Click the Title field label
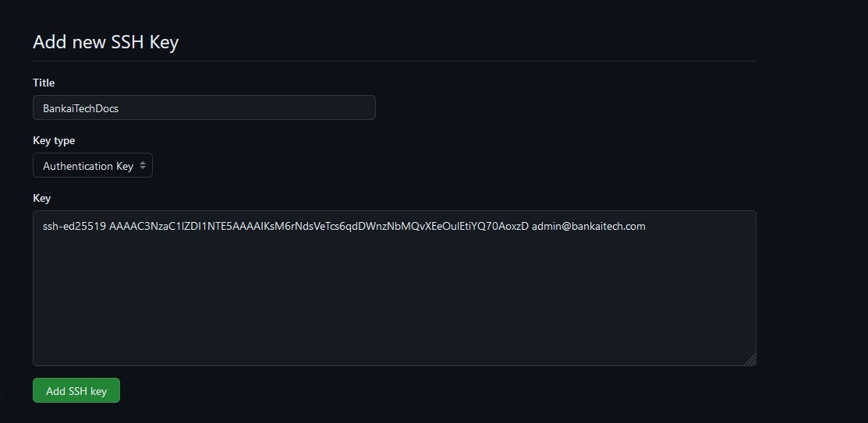Screen dimensions: 868x423 (44, 83)
